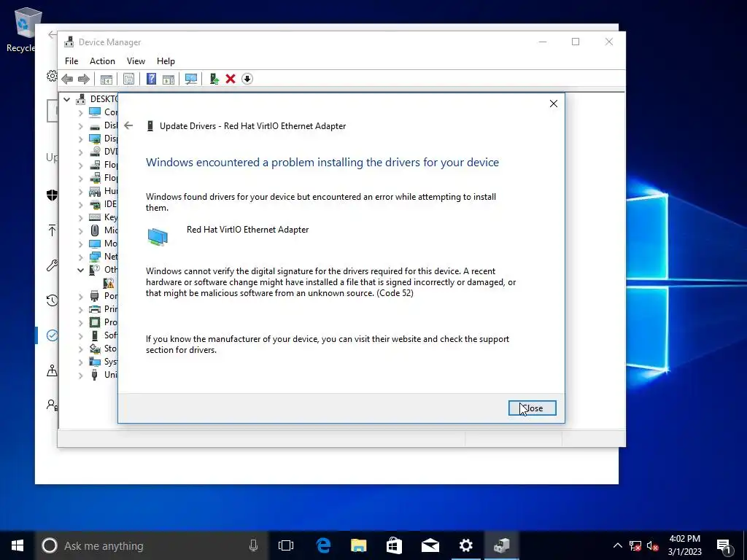The image size is (747, 560).
Task: Select the System devices (Sys...) icon
Action: (95, 362)
